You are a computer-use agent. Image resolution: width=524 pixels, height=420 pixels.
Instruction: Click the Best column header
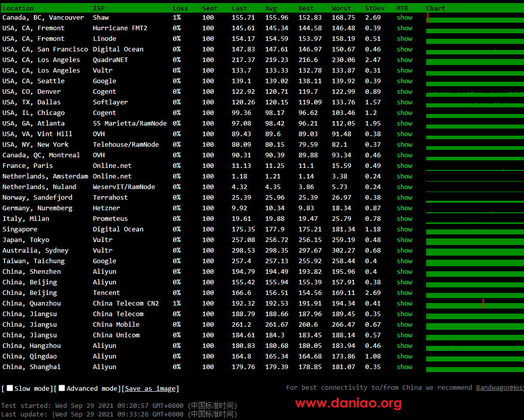pyautogui.click(x=306, y=9)
